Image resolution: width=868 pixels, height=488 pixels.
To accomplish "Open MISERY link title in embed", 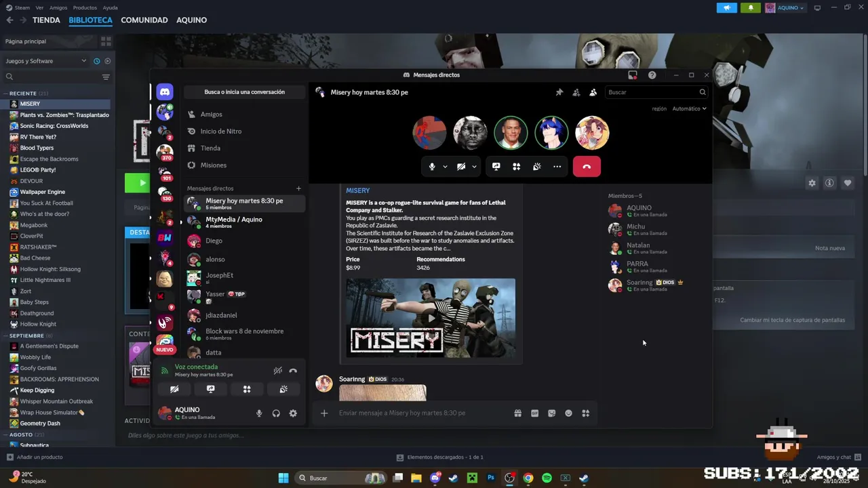I will [x=358, y=190].
